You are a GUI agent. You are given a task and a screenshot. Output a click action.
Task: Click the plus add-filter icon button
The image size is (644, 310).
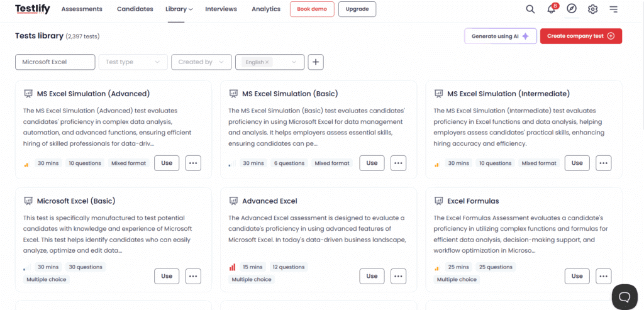[x=316, y=62]
